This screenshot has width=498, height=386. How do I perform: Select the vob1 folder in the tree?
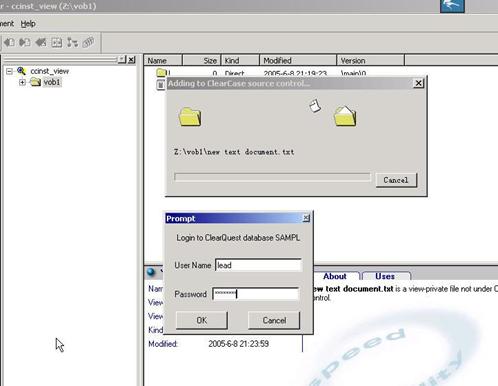(52, 82)
